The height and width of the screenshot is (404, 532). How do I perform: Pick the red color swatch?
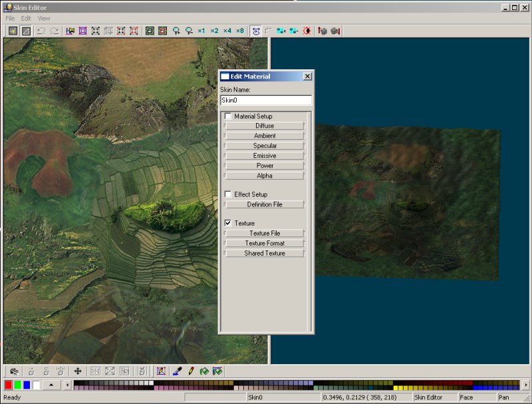click(8, 385)
